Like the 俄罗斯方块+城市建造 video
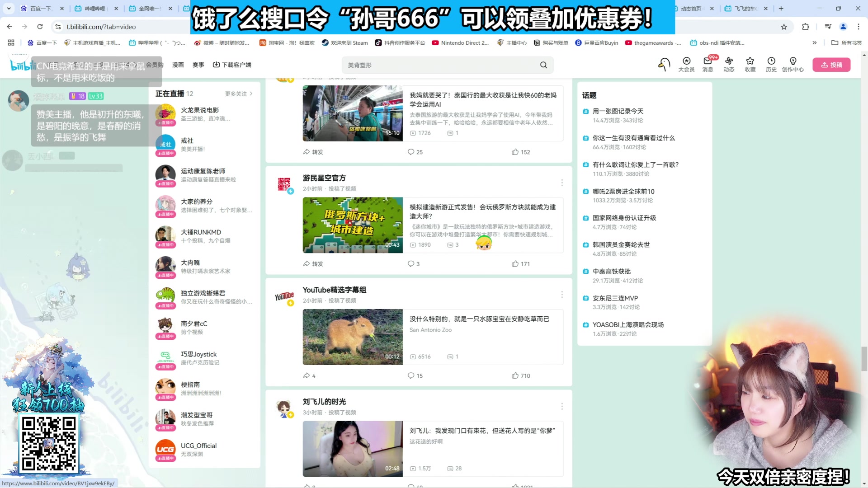 [x=515, y=263]
